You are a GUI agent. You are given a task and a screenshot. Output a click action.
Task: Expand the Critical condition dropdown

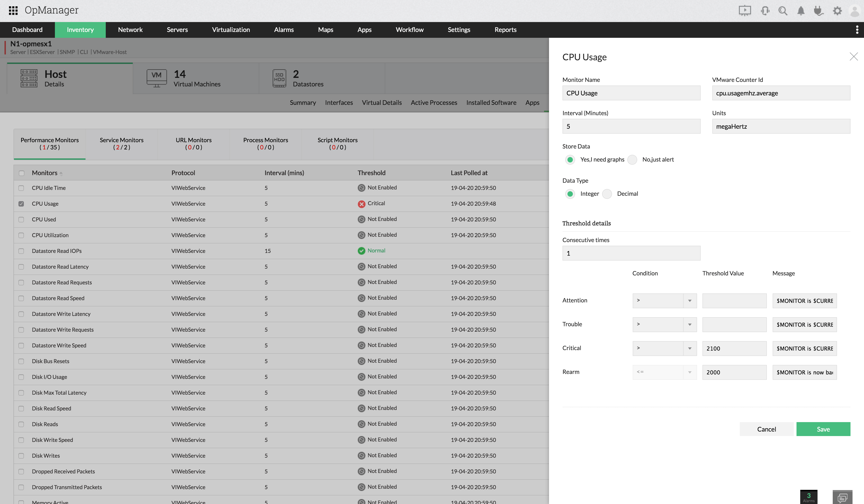click(x=664, y=348)
